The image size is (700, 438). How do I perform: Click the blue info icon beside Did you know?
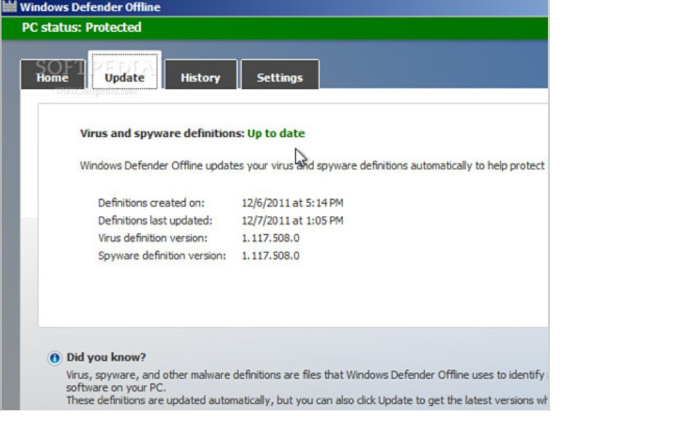(x=54, y=358)
